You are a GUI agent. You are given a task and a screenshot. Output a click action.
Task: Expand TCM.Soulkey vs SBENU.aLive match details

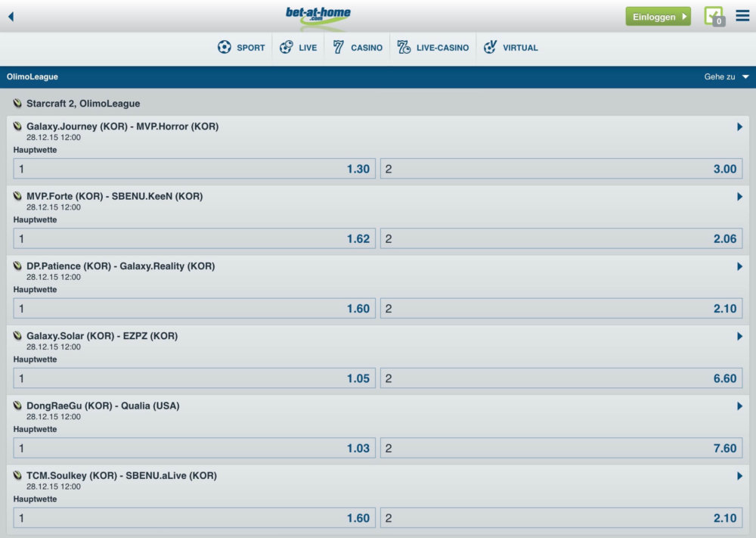(x=739, y=476)
